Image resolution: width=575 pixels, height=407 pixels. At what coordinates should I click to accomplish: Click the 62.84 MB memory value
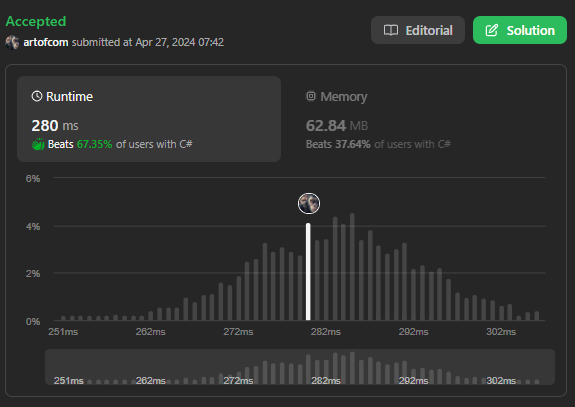pos(337,125)
